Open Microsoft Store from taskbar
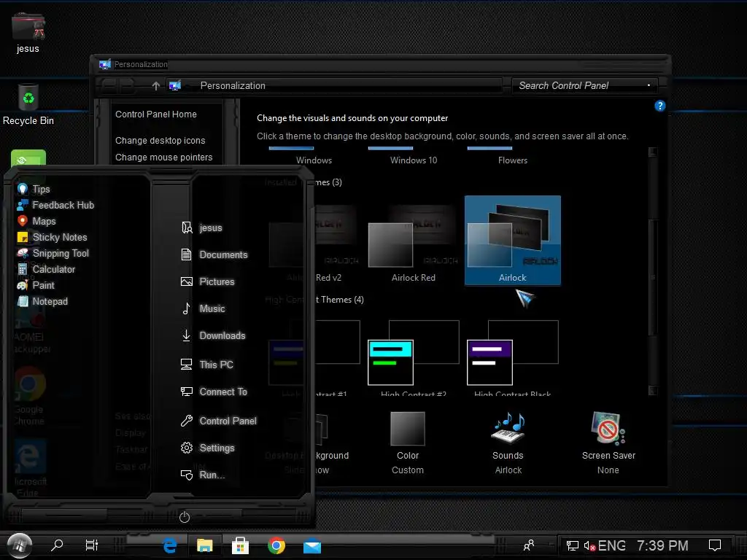Viewport: 747px width, 560px height. coord(240,545)
